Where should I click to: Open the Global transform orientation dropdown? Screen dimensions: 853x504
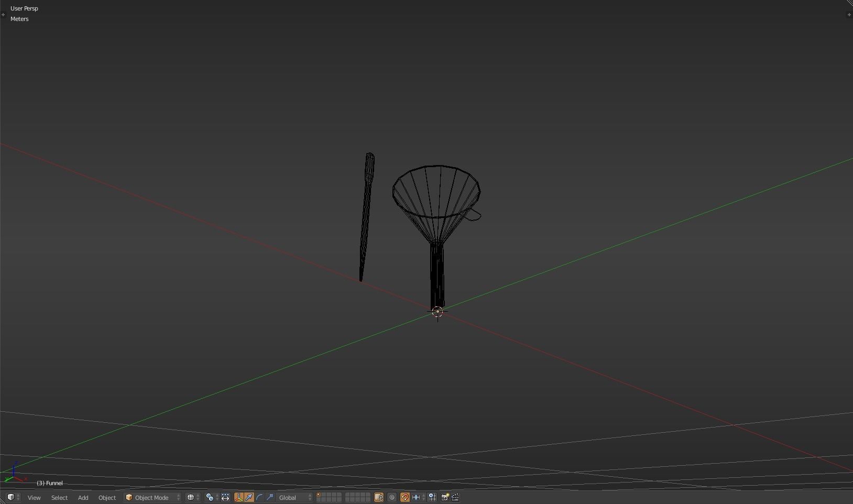click(x=294, y=498)
